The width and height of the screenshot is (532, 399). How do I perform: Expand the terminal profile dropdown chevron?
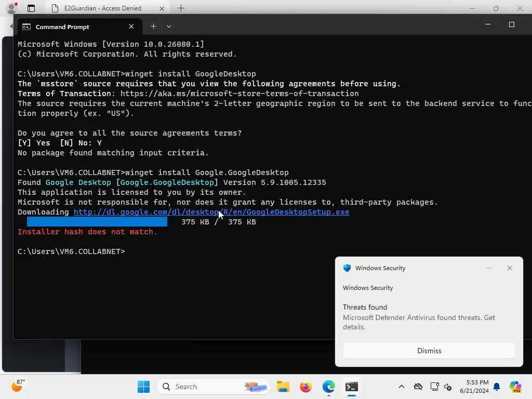coord(169,26)
